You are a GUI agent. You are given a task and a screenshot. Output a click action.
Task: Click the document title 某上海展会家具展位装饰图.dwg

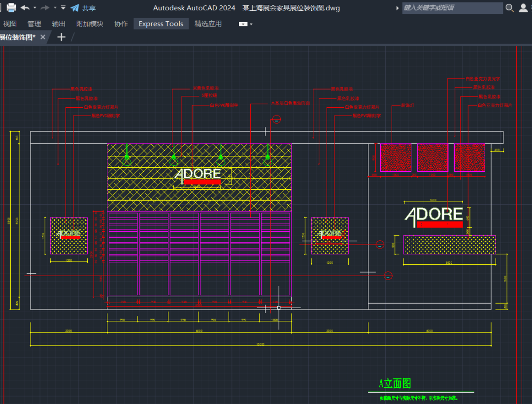pos(291,8)
